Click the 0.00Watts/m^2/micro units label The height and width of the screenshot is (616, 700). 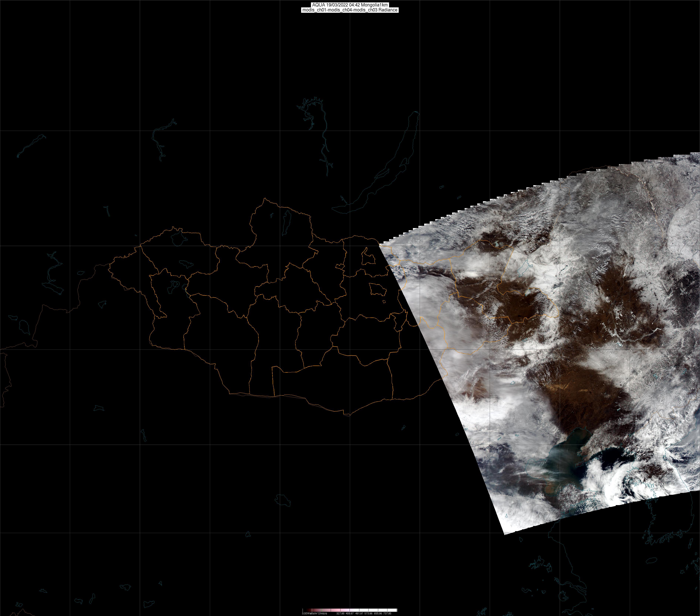point(314,614)
